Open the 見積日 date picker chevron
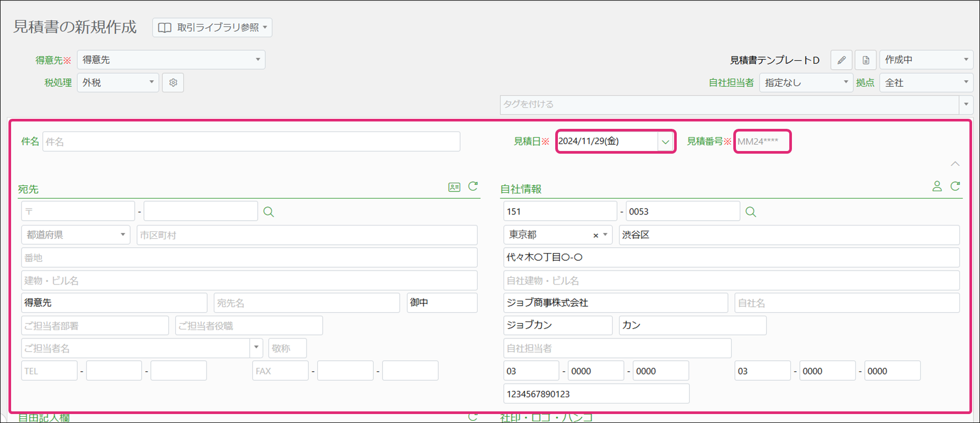The width and height of the screenshot is (980, 423). 665,142
